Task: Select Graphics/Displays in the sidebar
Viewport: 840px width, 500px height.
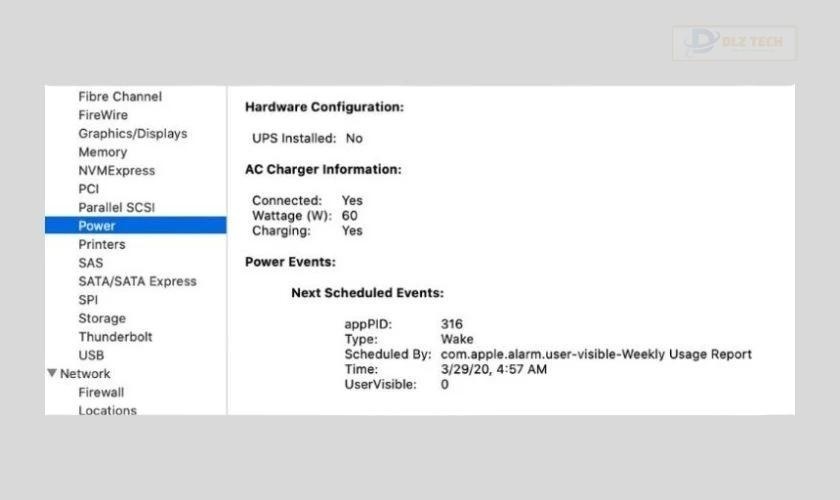Action: click(132, 134)
